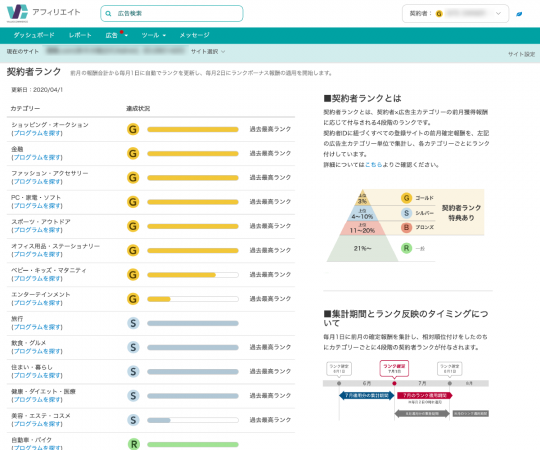This screenshot has width=540, height=450.
Task: Click プログラムを探す under スポーツ・アウトドア
Action: [37, 230]
